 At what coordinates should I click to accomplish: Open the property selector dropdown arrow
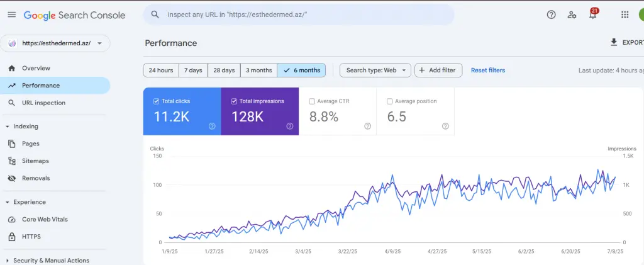pos(99,43)
